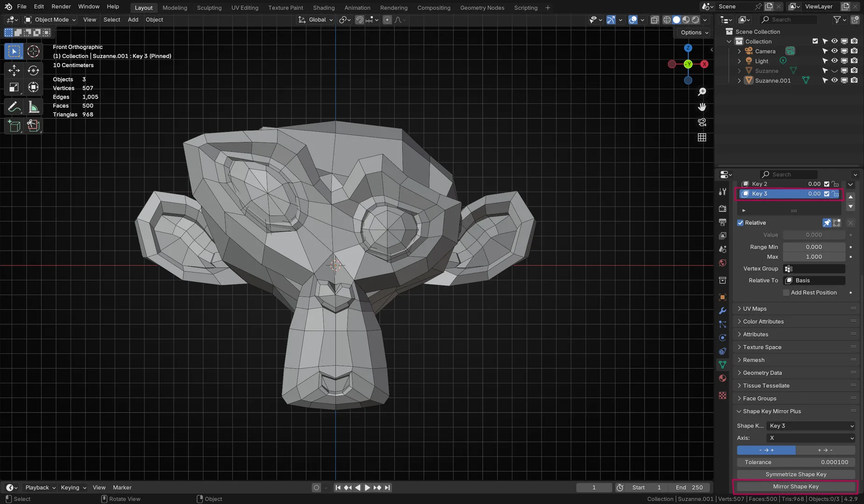Open the Shape Key selector dropdown

click(811, 426)
